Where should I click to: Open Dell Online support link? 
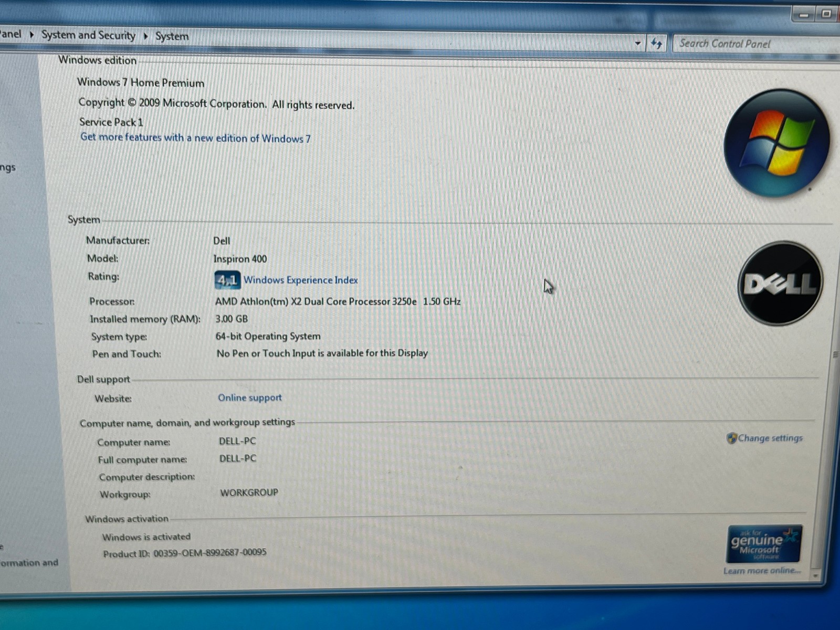point(250,397)
